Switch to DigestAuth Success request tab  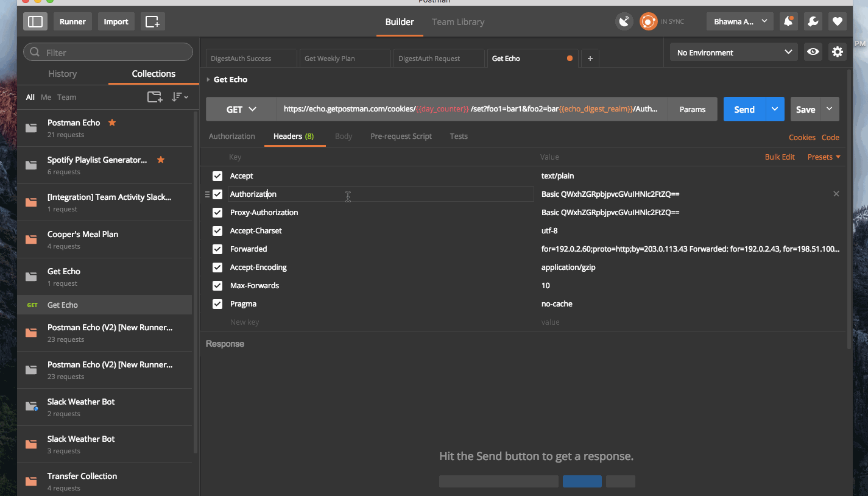tap(251, 58)
